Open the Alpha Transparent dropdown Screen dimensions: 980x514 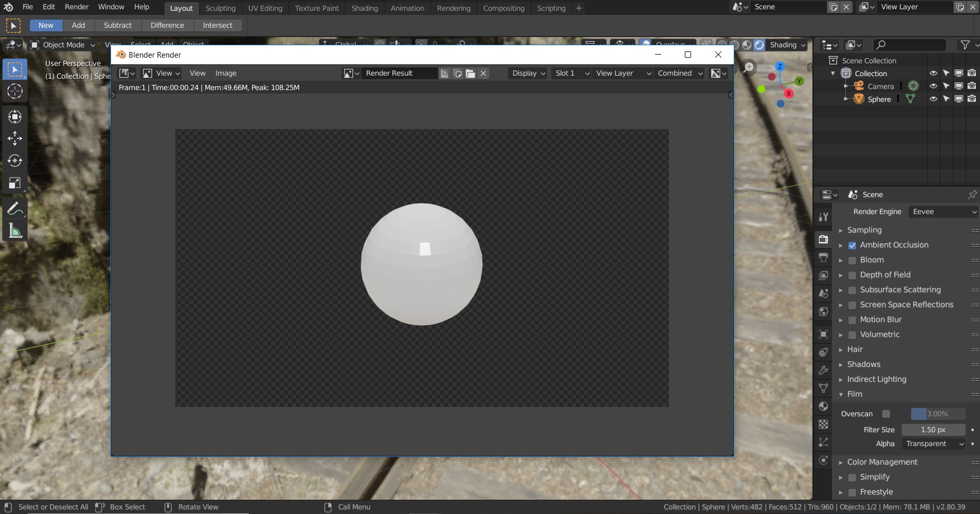click(933, 444)
